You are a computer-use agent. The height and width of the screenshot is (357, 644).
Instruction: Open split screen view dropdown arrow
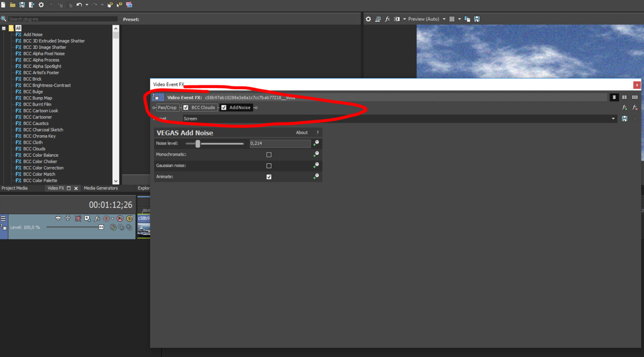coord(404,19)
